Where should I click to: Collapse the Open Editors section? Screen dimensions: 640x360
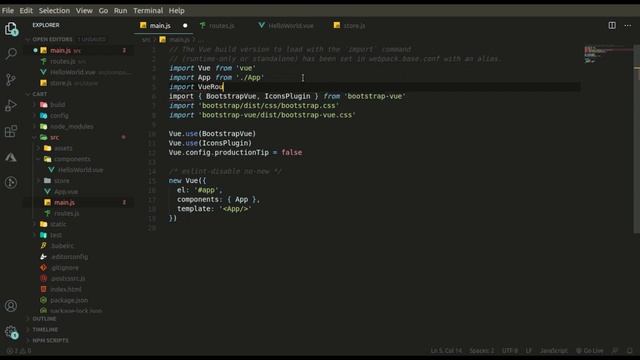[x=52, y=39]
